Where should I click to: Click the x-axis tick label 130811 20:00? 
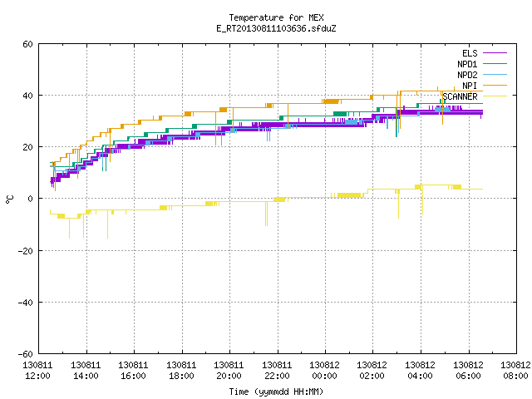point(229,371)
